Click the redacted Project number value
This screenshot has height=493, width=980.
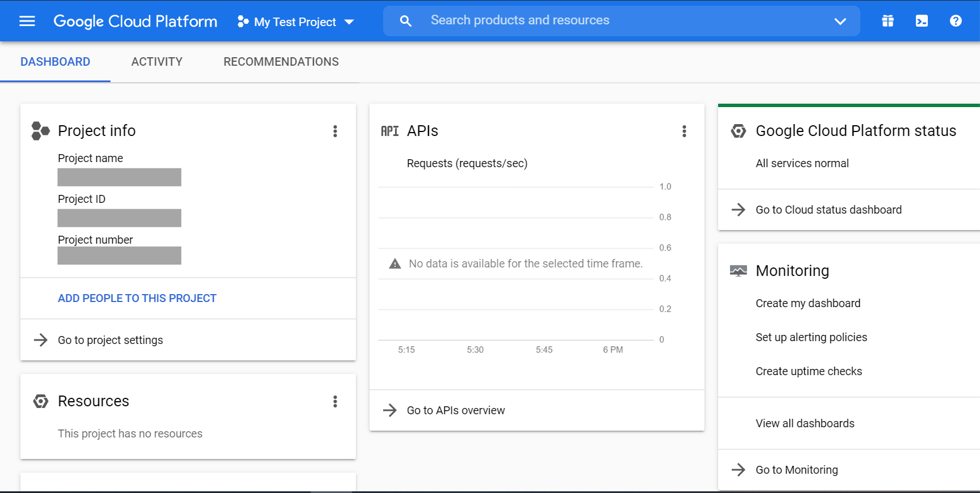point(120,256)
